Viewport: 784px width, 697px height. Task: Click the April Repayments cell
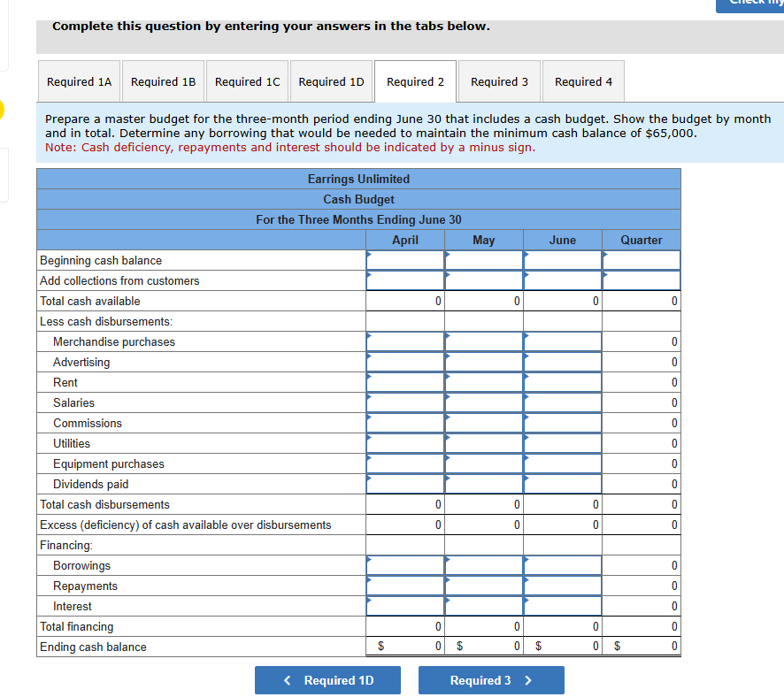tap(405, 586)
